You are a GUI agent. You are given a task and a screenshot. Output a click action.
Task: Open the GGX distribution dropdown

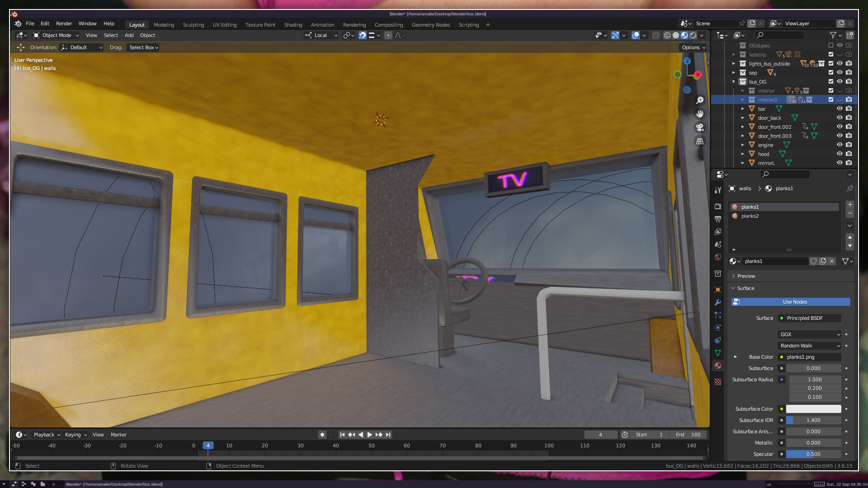click(809, 334)
